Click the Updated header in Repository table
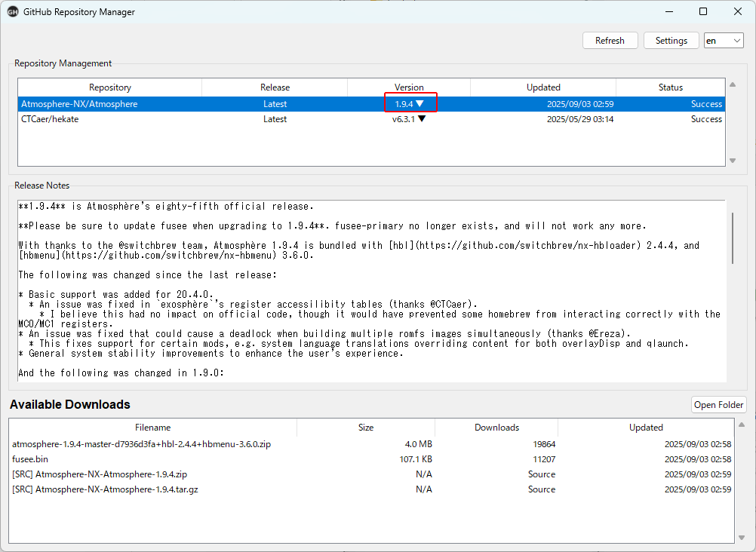Viewport: 756px width, 552px height. pos(543,87)
